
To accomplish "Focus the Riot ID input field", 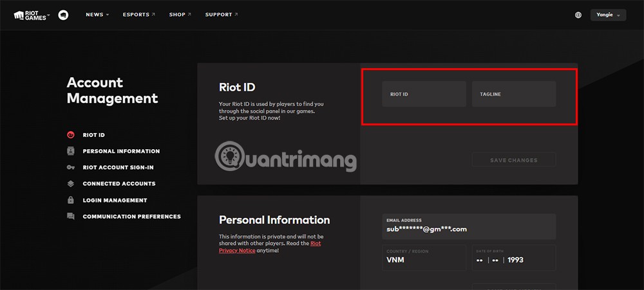I will [424, 94].
